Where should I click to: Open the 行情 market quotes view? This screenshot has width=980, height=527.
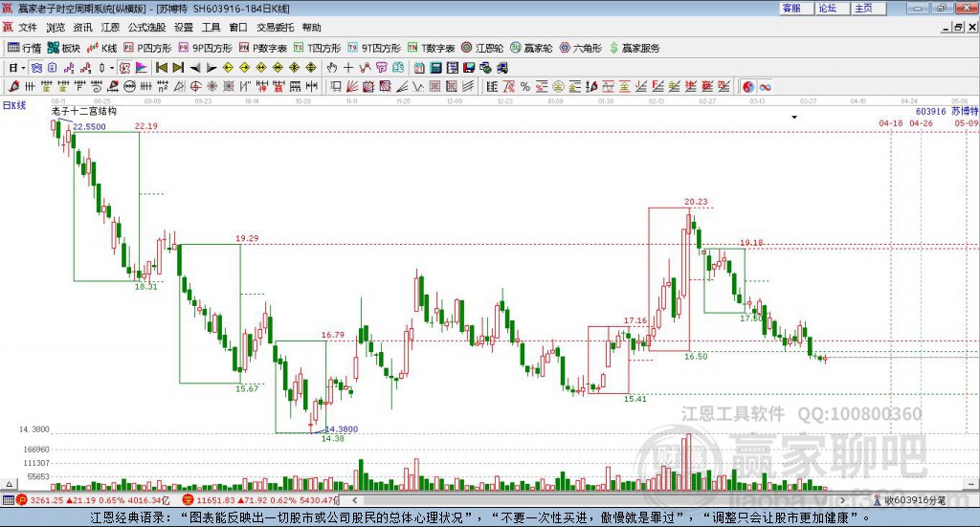click(24, 48)
